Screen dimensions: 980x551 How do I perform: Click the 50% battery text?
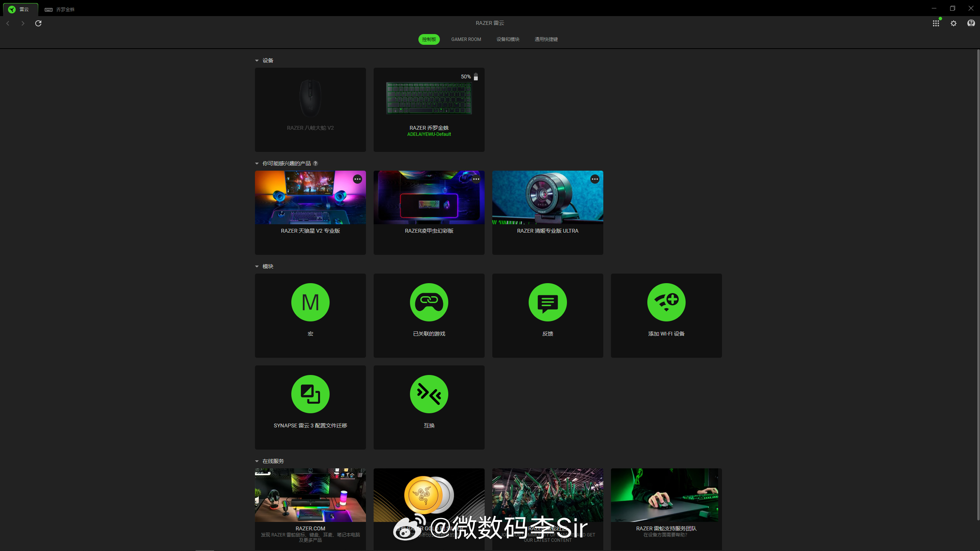click(x=465, y=77)
